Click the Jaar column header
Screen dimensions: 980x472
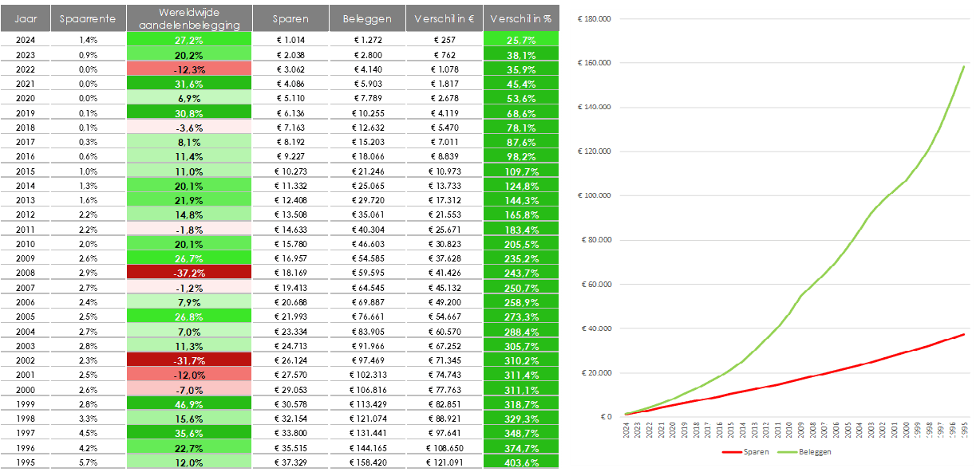[x=26, y=18]
